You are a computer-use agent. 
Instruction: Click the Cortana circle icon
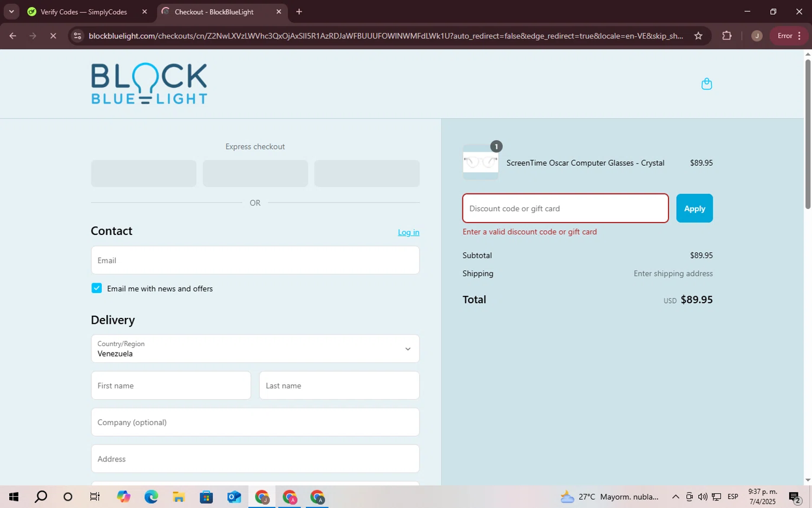pos(68,497)
